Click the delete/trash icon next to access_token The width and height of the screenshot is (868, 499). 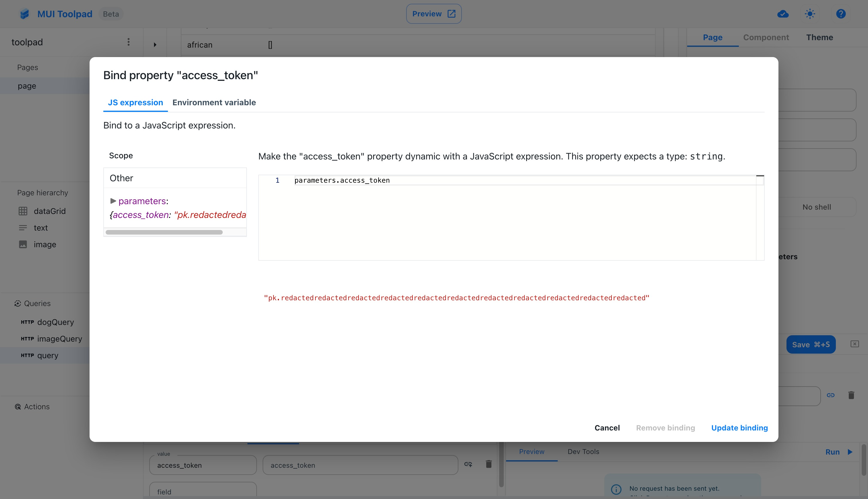(x=488, y=465)
